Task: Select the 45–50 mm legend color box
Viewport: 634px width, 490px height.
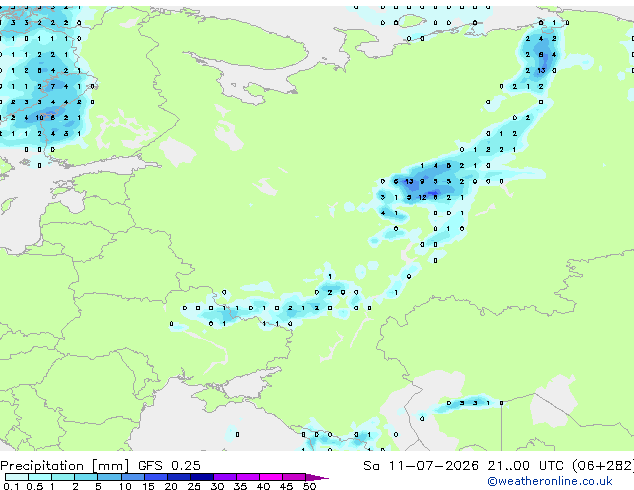Action: (x=294, y=477)
